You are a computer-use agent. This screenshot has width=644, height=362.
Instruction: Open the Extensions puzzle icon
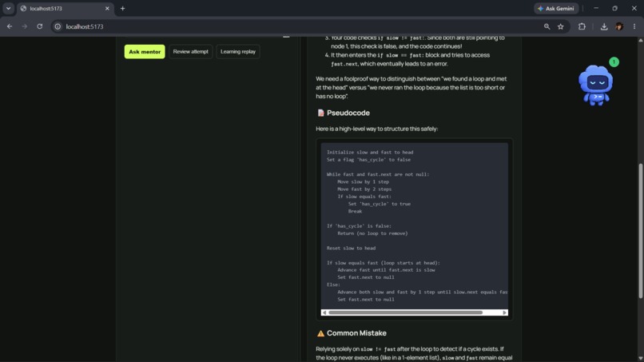pos(582,26)
